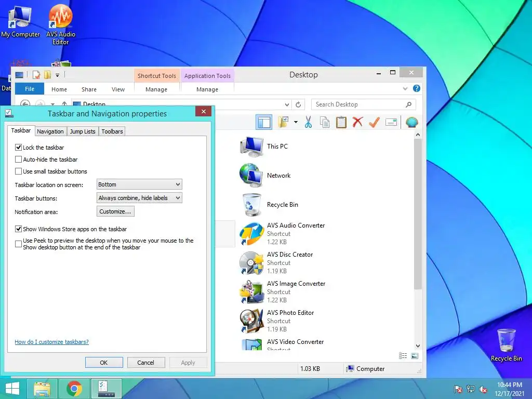Open Taskbar location on screen dropdown
This screenshot has height=399, width=532.
(139, 184)
